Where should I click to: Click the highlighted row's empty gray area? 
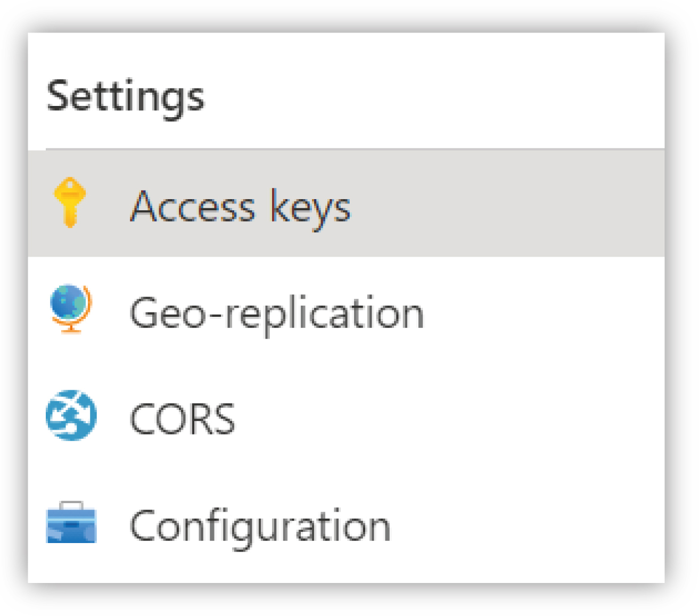pyautogui.click(x=506, y=203)
